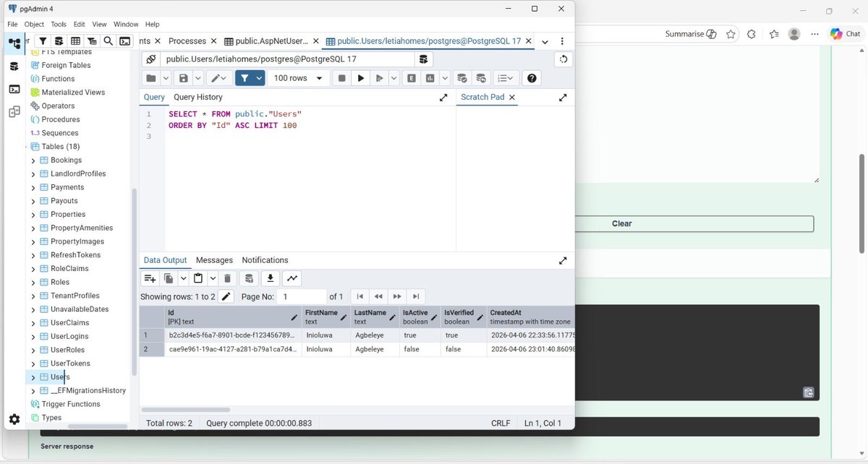Viewport: 868px width, 464px height.
Task: Open the Save File dropdown arrow
Action: click(x=197, y=78)
